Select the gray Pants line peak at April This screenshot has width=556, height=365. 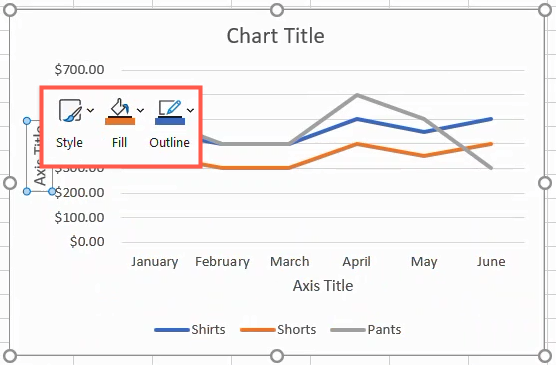[x=357, y=95]
